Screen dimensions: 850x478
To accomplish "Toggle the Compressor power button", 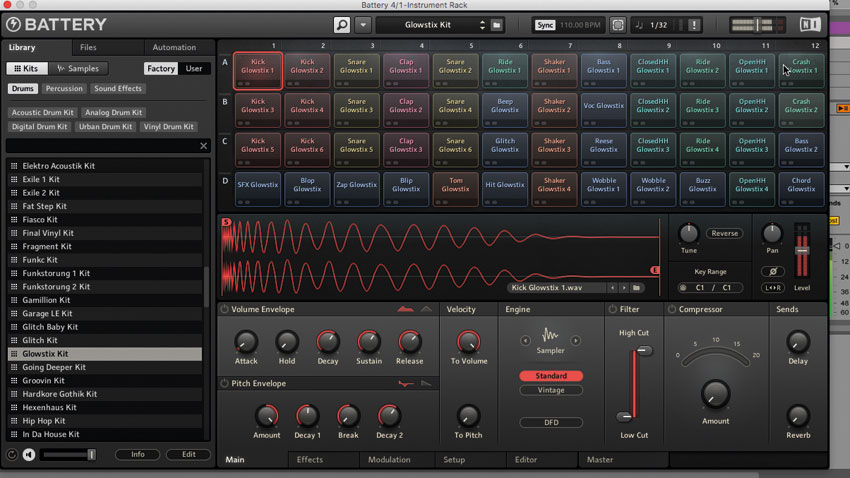I will [x=672, y=309].
